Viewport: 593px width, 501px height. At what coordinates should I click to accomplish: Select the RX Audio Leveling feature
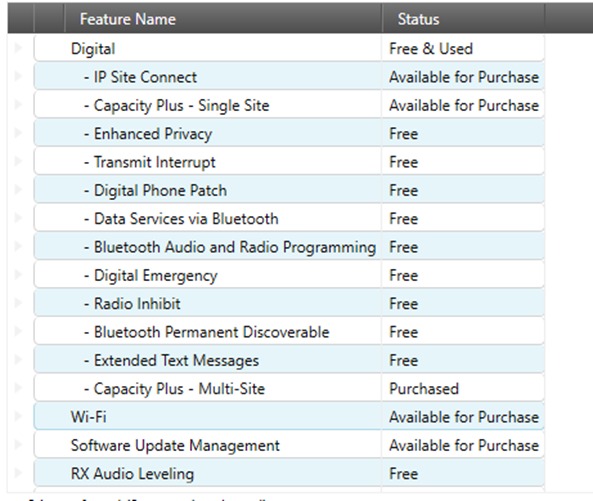click(132, 474)
